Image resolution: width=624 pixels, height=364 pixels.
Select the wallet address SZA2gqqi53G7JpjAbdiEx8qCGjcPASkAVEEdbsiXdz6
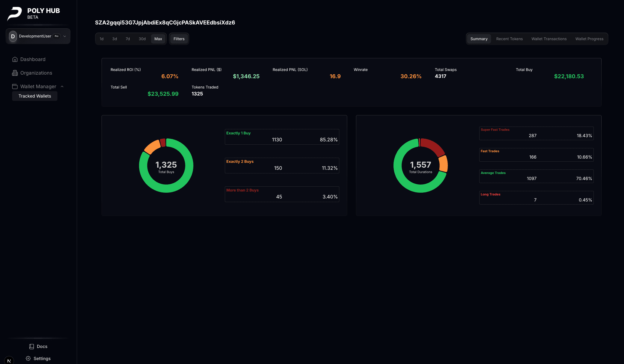165,22
